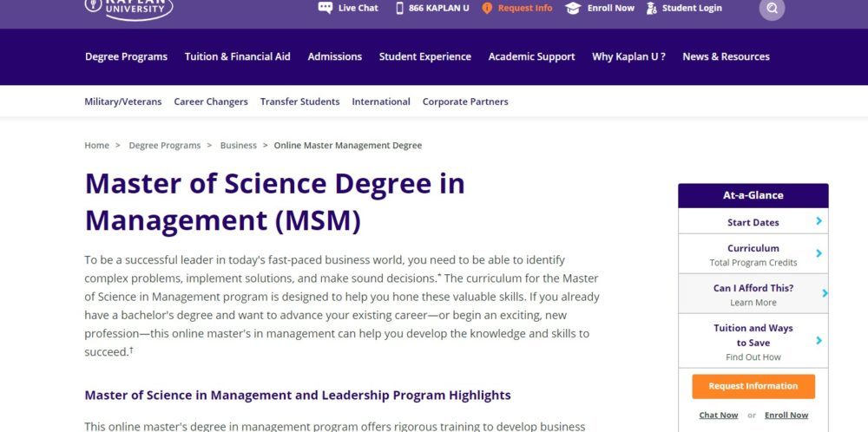
Task: Click the Chat Now link
Action: pos(719,415)
